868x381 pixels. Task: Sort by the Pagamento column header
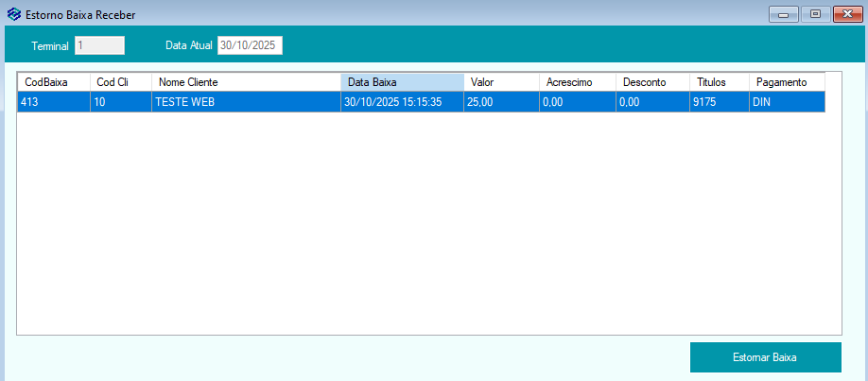click(787, 82)
